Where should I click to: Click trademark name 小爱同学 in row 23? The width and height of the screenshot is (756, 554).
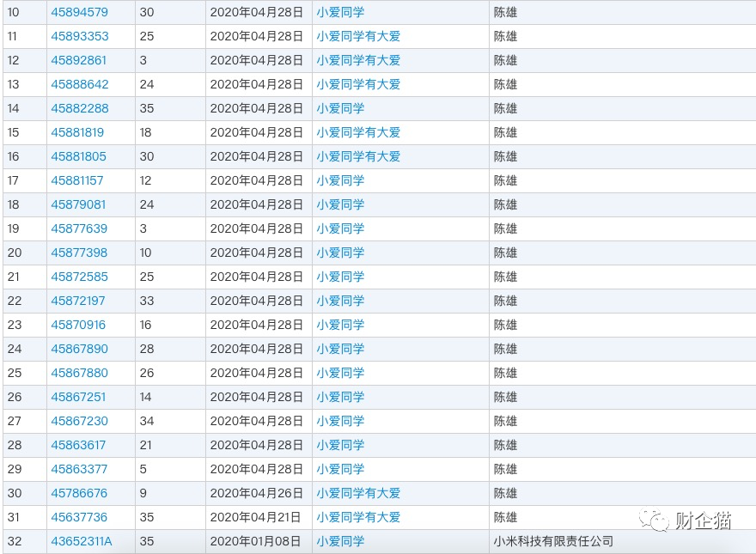[340, 325]
